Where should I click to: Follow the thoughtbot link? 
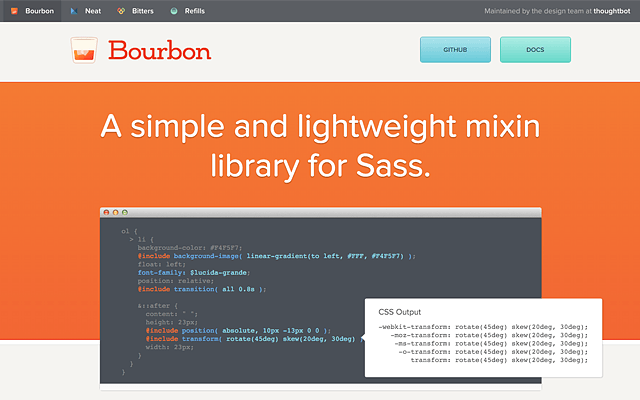(x=611, y=11)
